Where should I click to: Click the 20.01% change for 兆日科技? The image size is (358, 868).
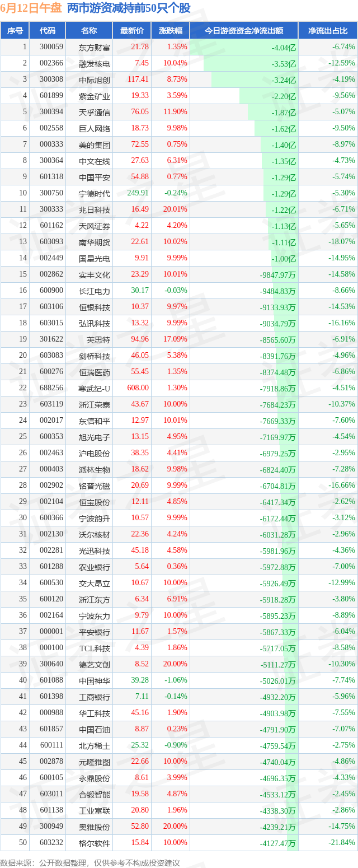click(175, 209)
